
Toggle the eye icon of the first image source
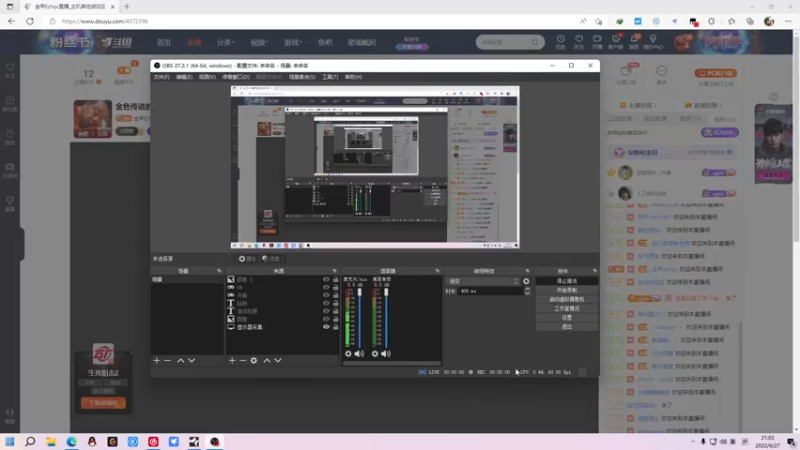coord(326,280)
